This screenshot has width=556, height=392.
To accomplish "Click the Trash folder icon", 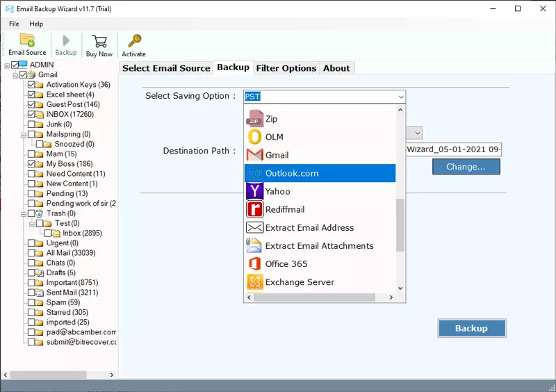I will (40, 213).
